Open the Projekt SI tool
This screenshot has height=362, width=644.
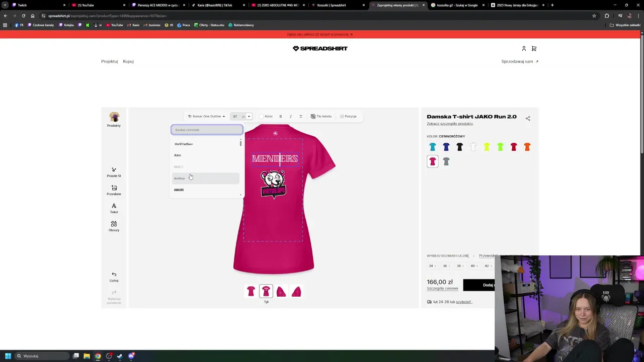pos(114,172)
